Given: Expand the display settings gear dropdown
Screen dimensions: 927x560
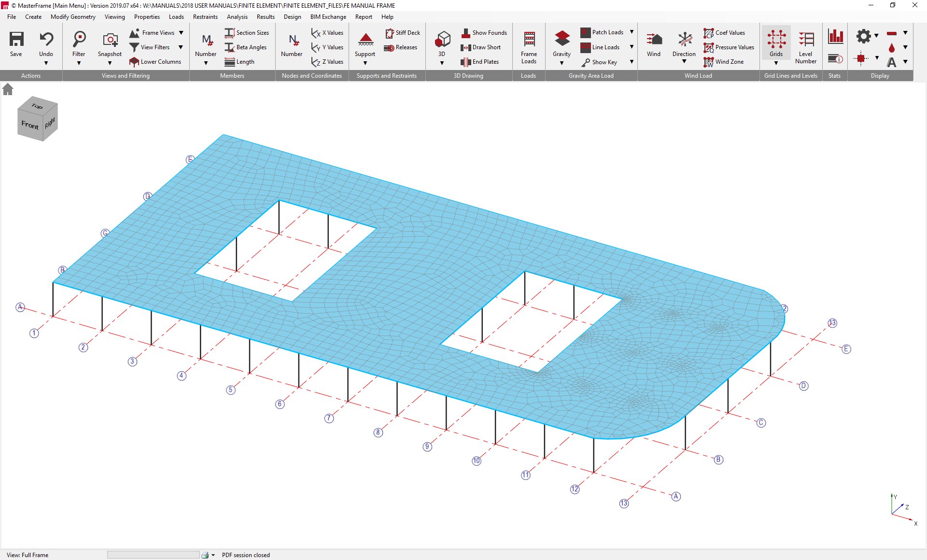Looking at the screenshot, I should coord(876,36).
